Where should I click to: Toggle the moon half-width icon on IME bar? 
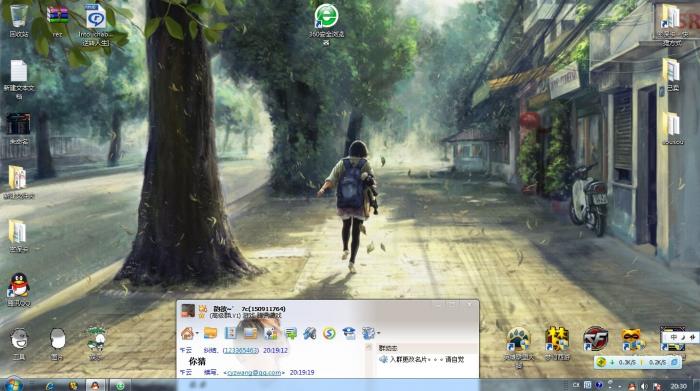pos(683,337)
